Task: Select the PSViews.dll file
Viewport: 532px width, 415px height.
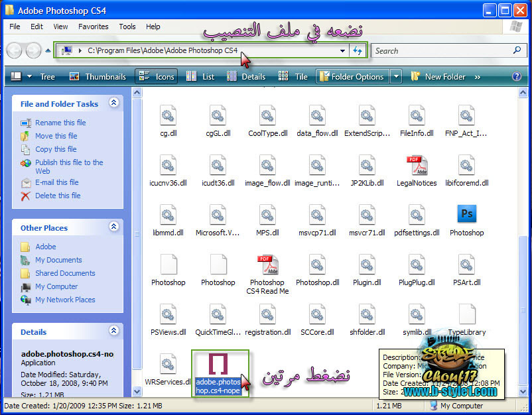Action: click(168, 320)
